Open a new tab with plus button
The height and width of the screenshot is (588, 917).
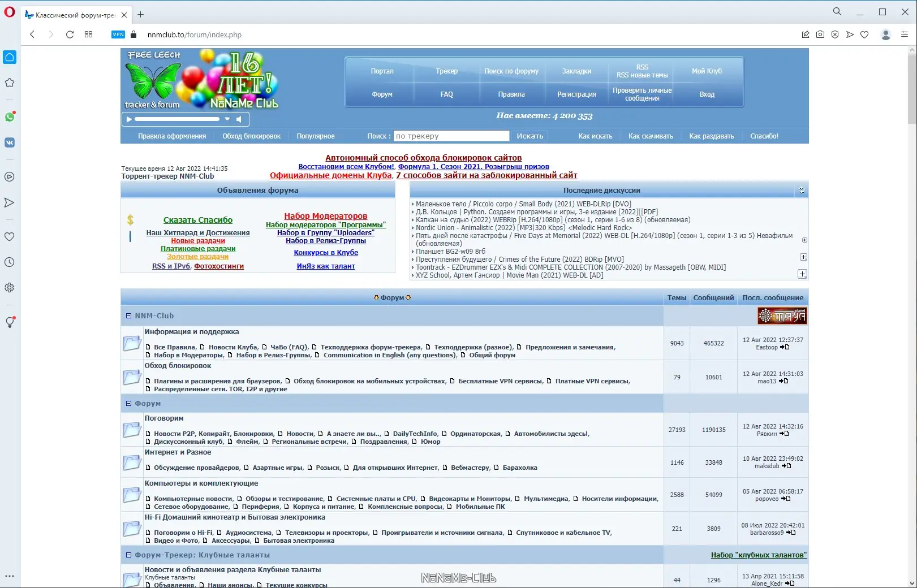coord(141,15)
